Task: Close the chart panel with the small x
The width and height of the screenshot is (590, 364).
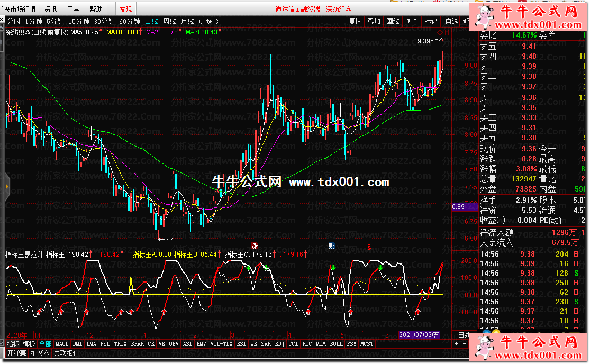Action: [2, 20]
